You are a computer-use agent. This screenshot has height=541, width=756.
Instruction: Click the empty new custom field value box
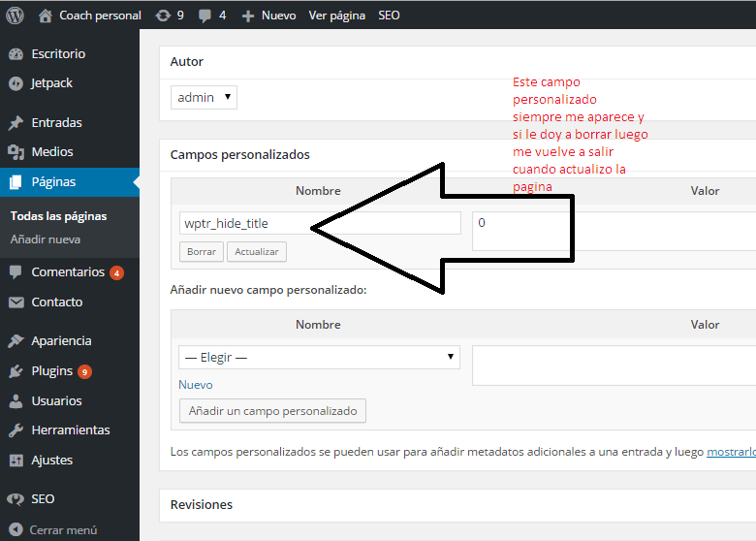pos(614,366)
